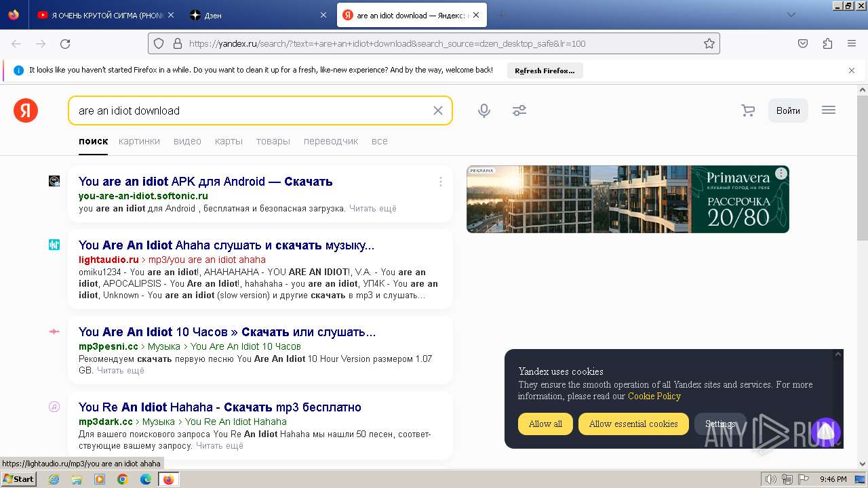
Task: Reload the page in Firefox
Action: (x=65, y=43)
